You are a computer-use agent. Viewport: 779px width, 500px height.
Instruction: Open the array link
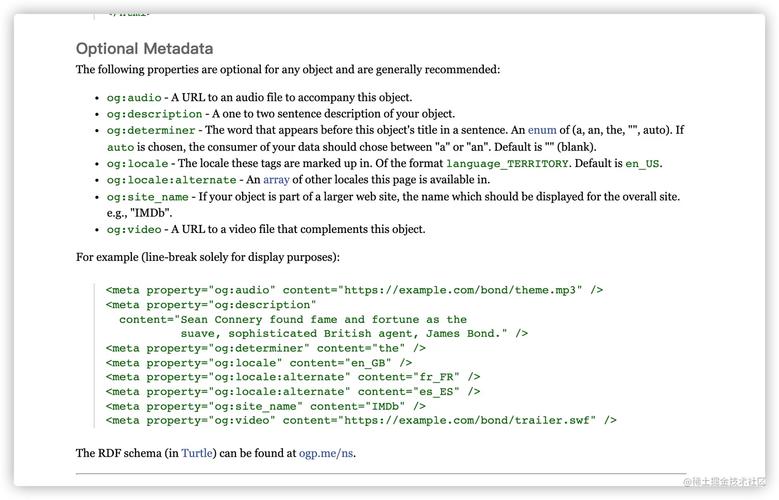(276, 180)
